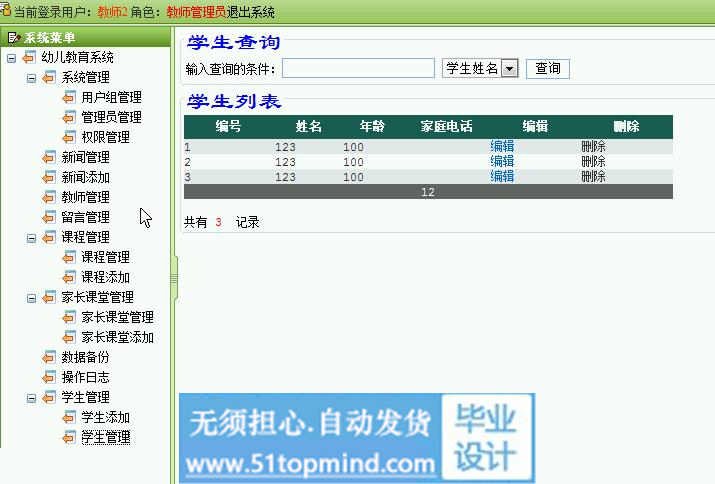Select the 系统管理 parent node label
Screen dimensions: 715x484
[x=85, y=78]
